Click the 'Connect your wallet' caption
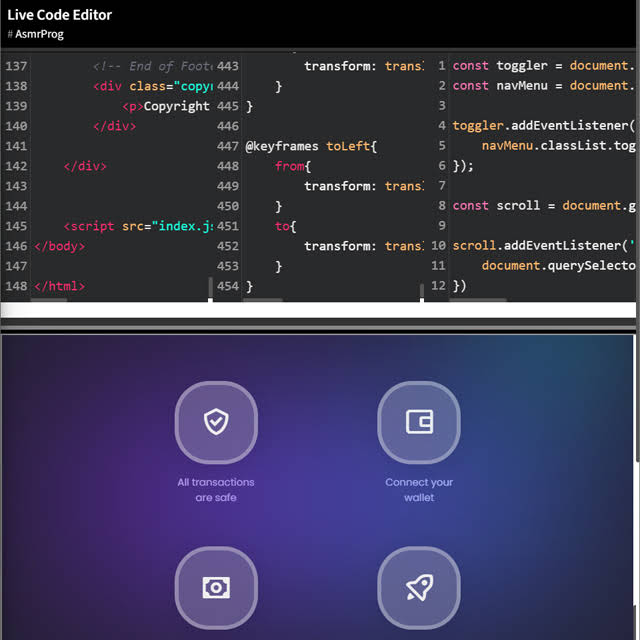This screenshot has height=640, width=640. tap(419, 489)
